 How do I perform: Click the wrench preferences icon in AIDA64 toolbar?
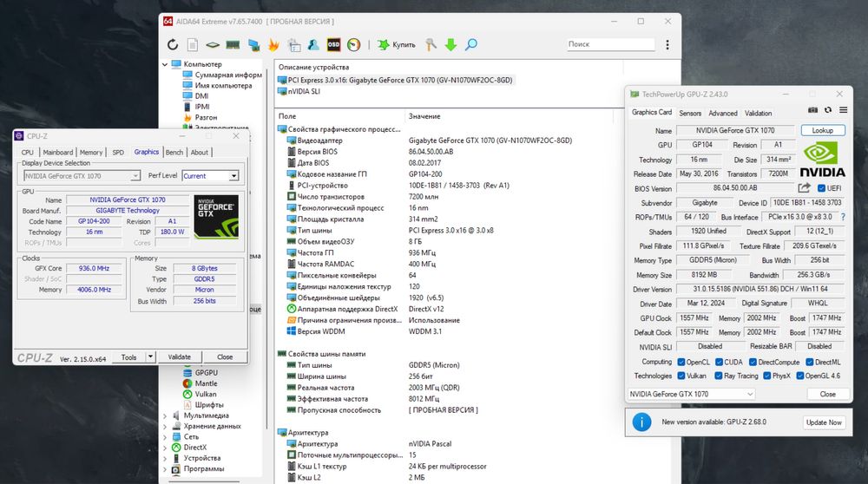click(431, 45)
